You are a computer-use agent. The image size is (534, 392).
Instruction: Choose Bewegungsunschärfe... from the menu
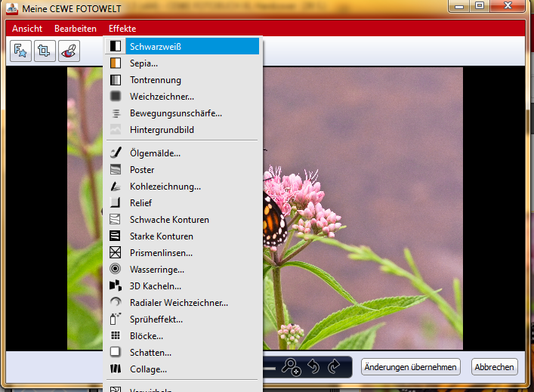point(182,113)
